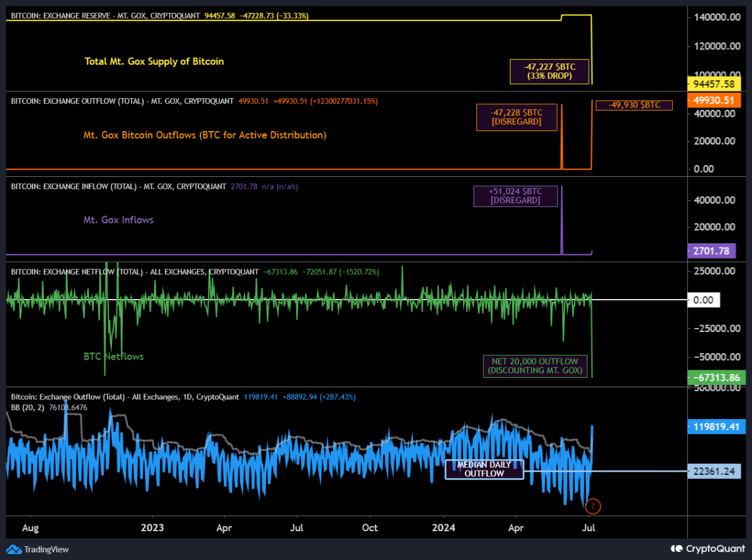Screen dimensions: 752x560
Task: Click the 'Oct' time axis label
Action: pyautogui.click(x=370, y=528)
